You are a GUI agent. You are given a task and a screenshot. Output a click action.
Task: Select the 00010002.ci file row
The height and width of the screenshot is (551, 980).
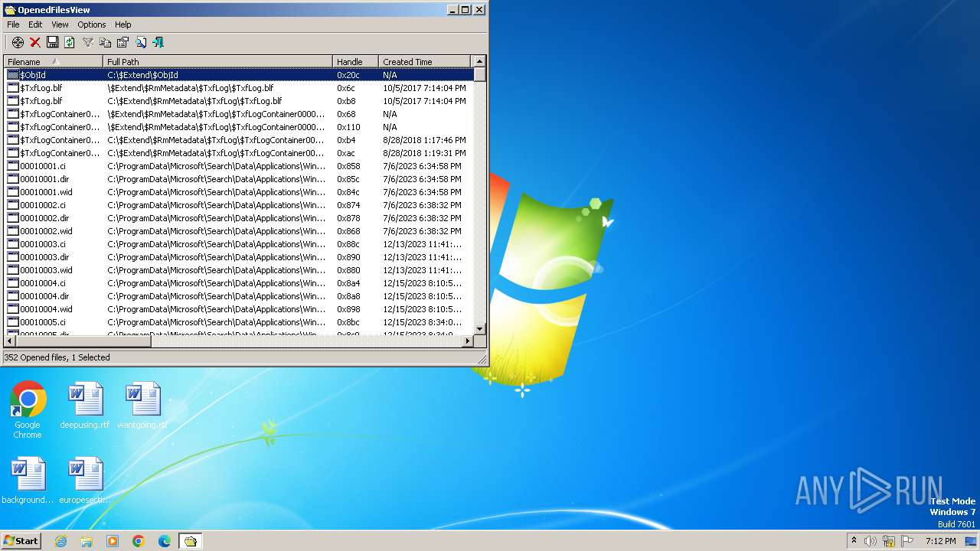239,205
